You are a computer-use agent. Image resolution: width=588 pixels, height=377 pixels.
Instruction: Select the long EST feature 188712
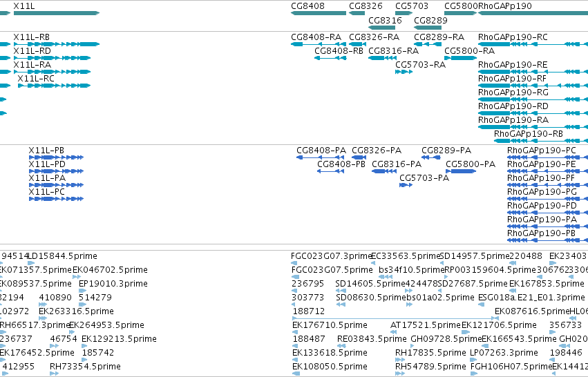point(395,318)
